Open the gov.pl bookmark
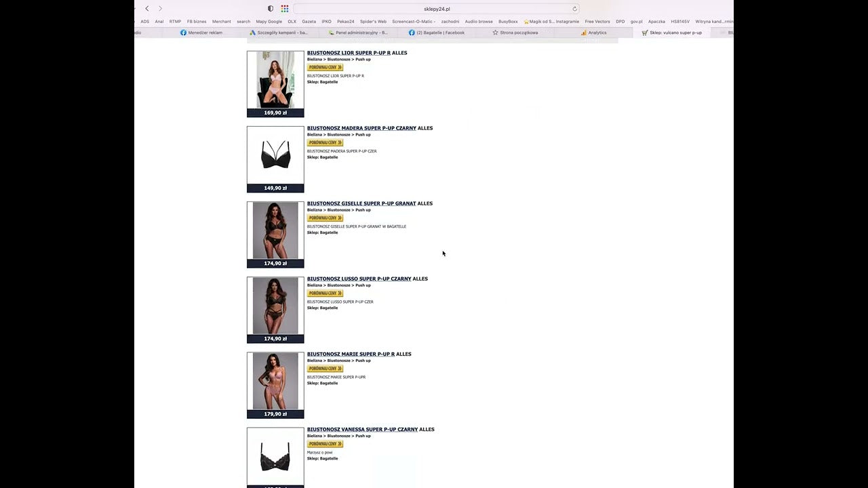 tap(637, 22)
